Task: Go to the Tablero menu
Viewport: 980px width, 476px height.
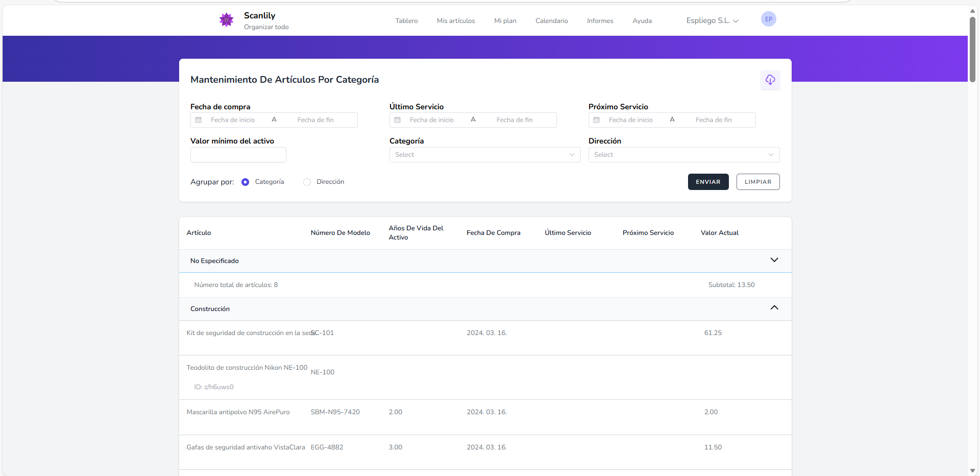Action: point(406,21)
